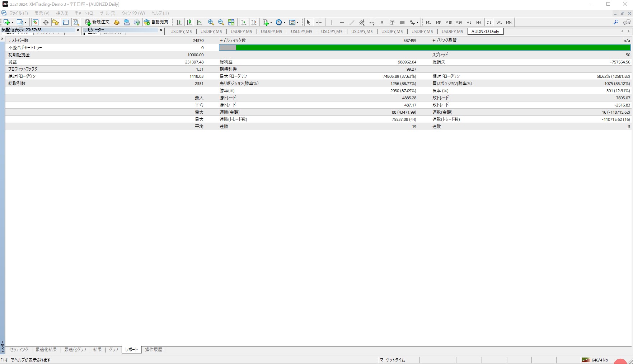The height and width of the screenshot is (364, 633).
Task: Close the 気配値表示 panel
Action: [78, 30]
